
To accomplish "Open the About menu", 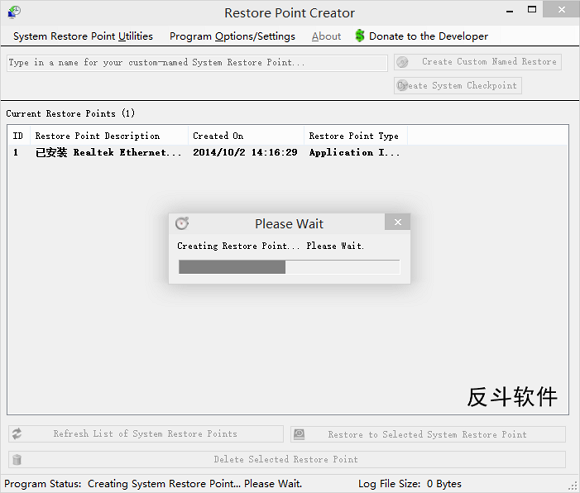I will pyautogui.click(x=326, y=36).
